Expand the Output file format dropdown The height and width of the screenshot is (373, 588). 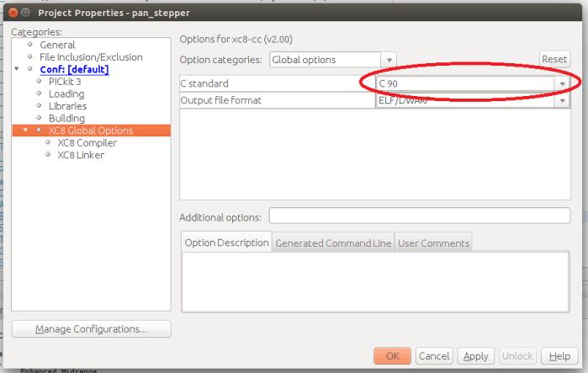coord(561,100)
